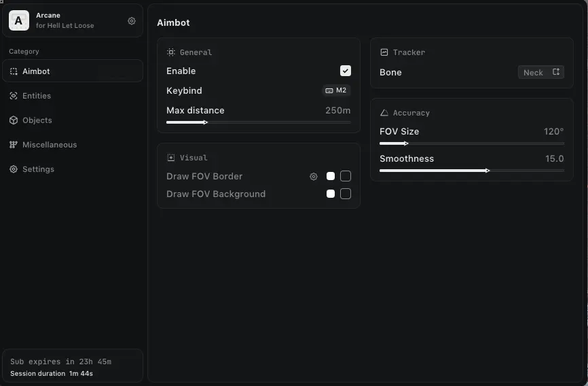
Task: Click the Smoothness slider handle
Action: 488,171
